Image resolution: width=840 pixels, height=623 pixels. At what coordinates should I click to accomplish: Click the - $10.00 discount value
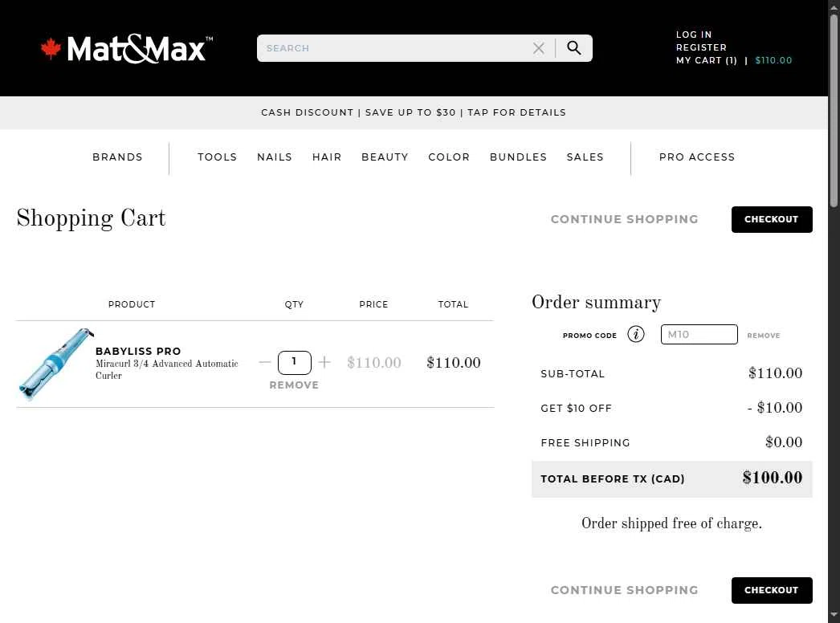pyautogui.click(x=775, y=408)
